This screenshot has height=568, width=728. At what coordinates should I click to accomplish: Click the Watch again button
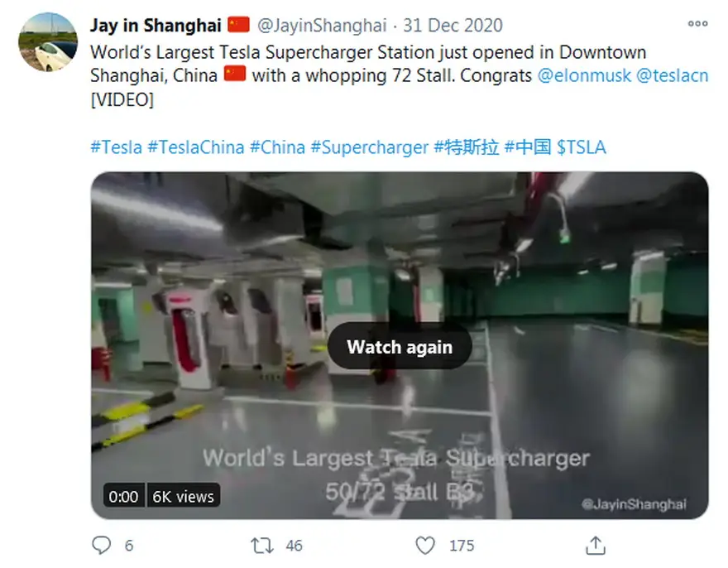coord(400,347)
